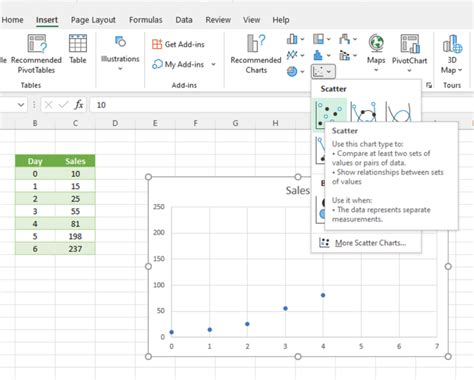Click chart's top-left resize handle

click(x=149, y=177)
